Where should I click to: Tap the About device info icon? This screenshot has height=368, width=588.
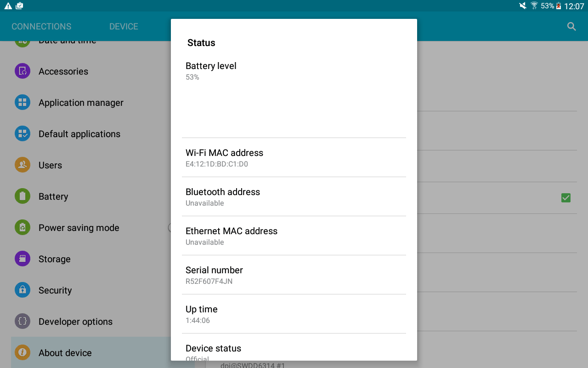click(23, 352)
